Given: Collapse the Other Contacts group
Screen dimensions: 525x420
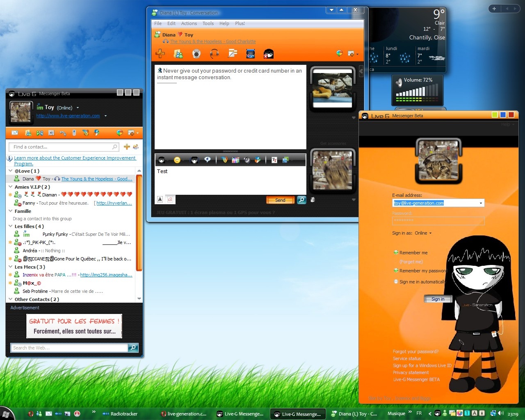Looking at the screenshot, I should coord(11,299).
